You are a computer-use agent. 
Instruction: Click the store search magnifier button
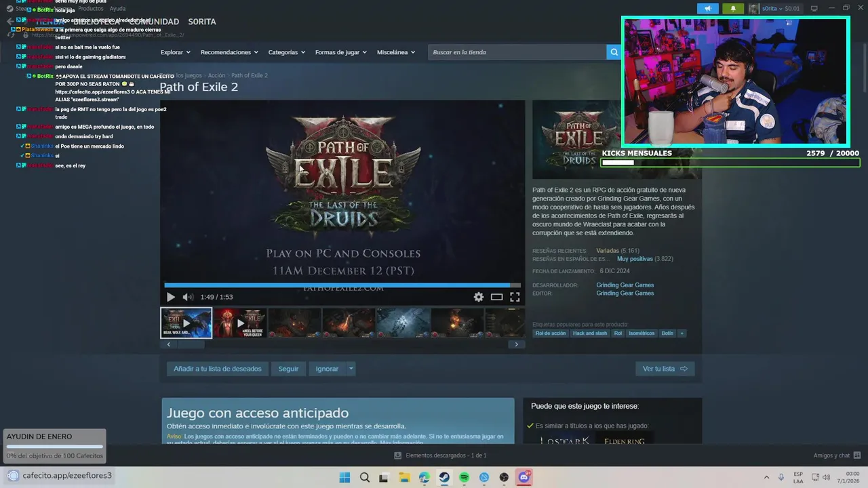pos(614,52)
